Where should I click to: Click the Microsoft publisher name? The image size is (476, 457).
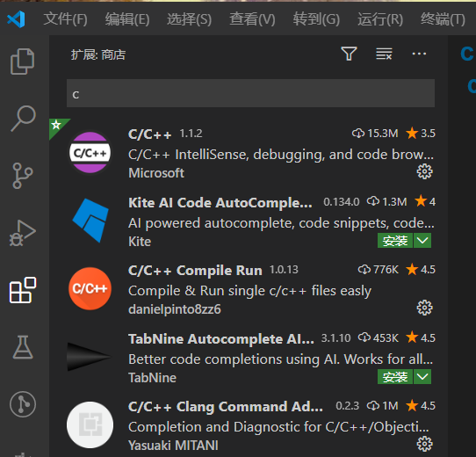click(156, 173)
